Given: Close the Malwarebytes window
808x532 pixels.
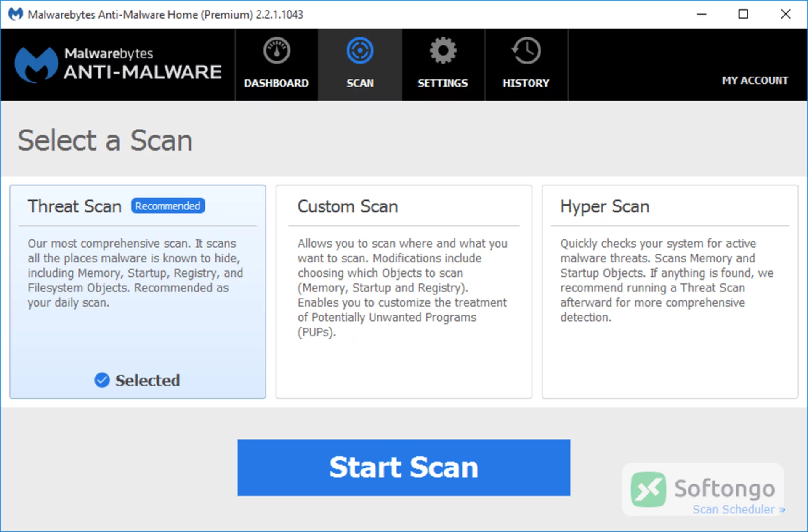Looking at the screenshot, I should (785, 14).
